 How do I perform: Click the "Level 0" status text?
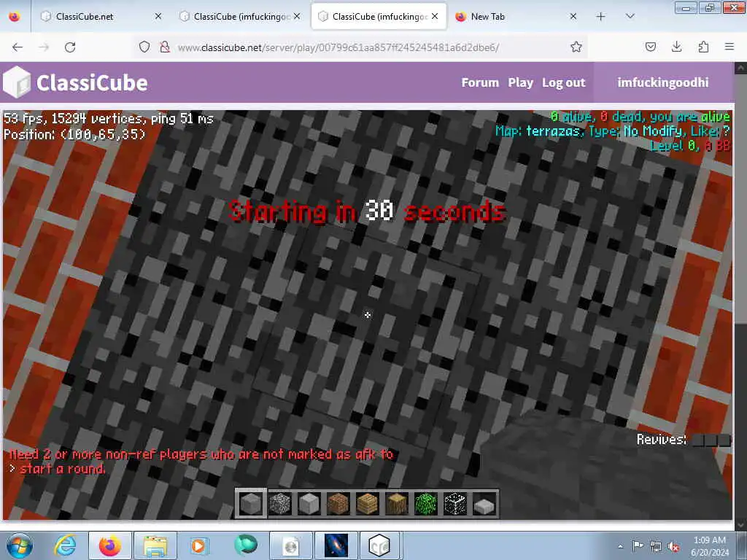click(674, 145)
